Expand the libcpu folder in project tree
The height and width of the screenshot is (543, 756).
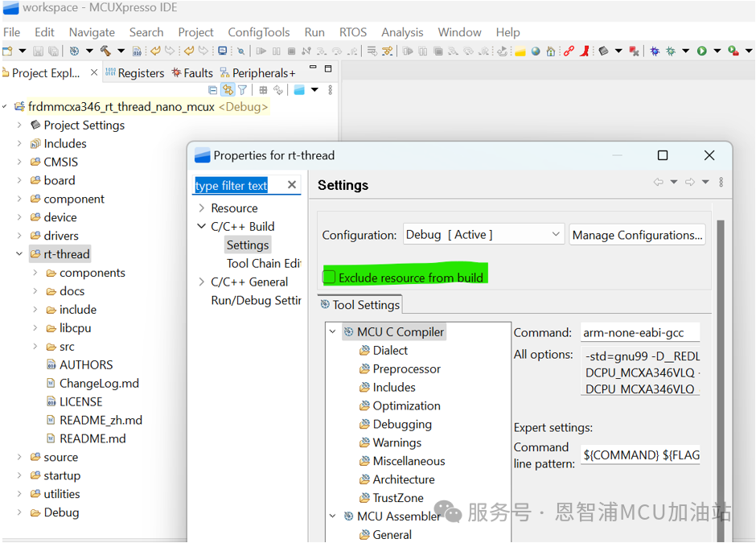35,328
